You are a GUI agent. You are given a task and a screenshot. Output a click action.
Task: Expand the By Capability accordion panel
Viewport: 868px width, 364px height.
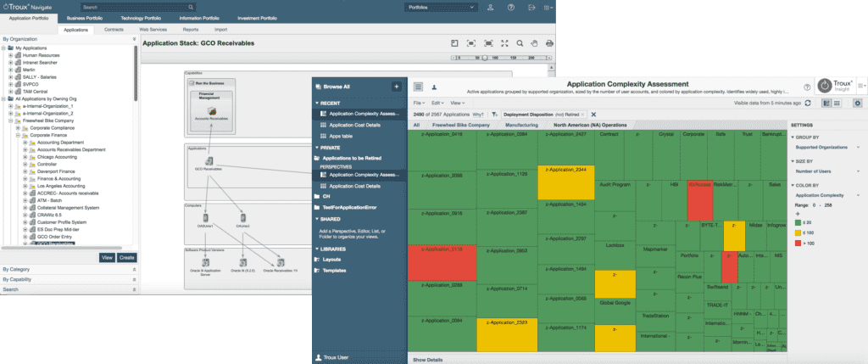(x=69, y=279)
